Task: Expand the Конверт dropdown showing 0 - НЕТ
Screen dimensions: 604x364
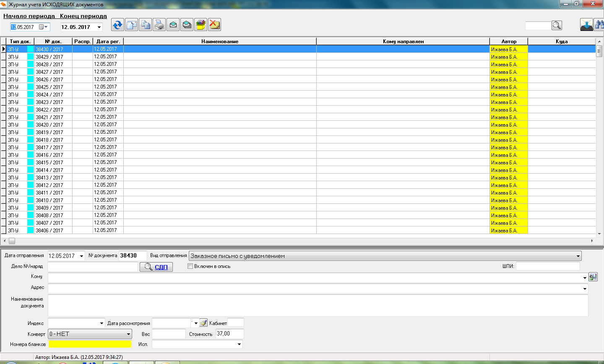Action: pyautogui.click(x=128, y=334)
